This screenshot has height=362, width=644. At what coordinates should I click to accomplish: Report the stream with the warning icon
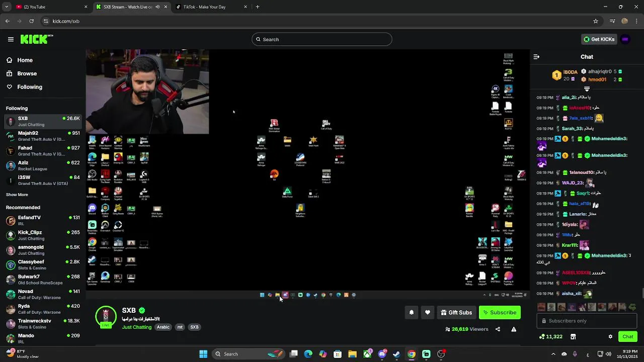pos(514,329)
